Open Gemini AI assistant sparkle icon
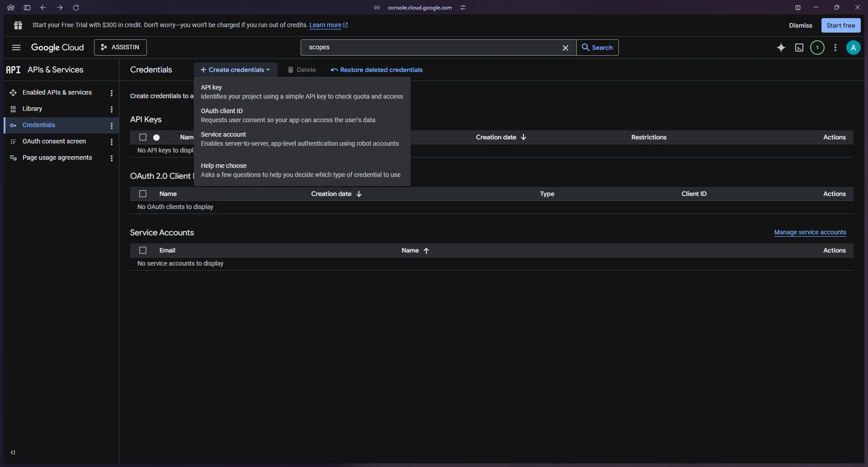This screenshot has height=467, width=868. click(781, 48)
